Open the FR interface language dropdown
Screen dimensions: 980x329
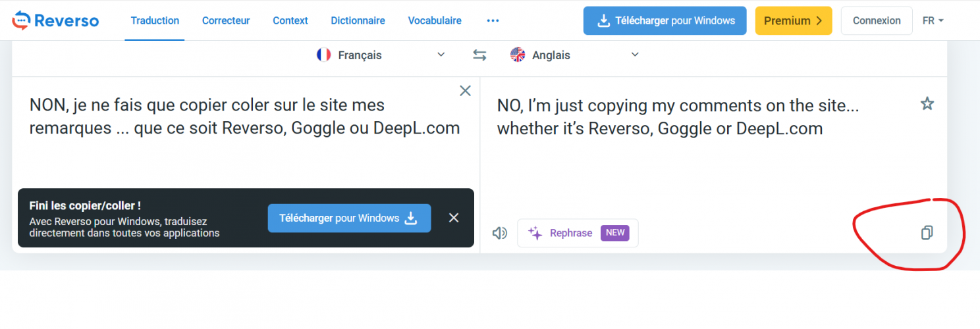click(x=933, y=20)
